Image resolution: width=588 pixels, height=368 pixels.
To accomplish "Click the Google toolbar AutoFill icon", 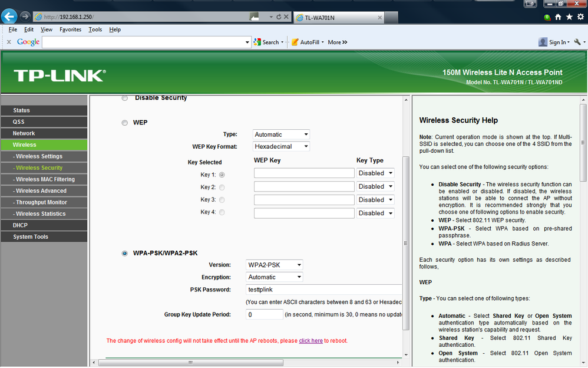I will pos(295,42).
